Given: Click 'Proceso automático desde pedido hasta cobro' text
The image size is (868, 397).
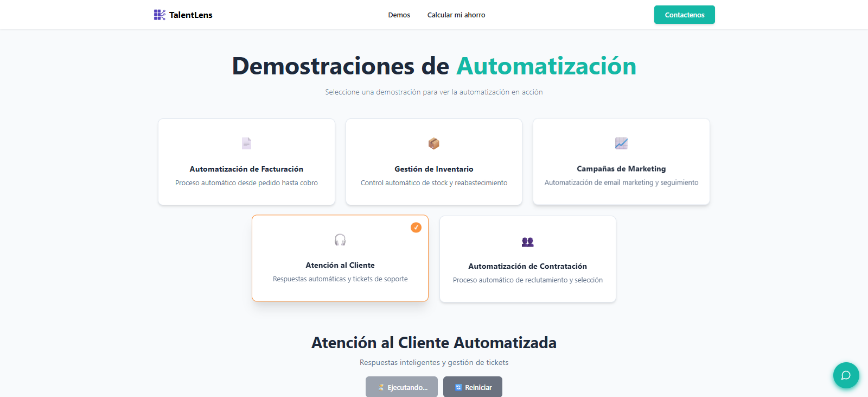Looking at the screenshot, I should click(246, 183).
